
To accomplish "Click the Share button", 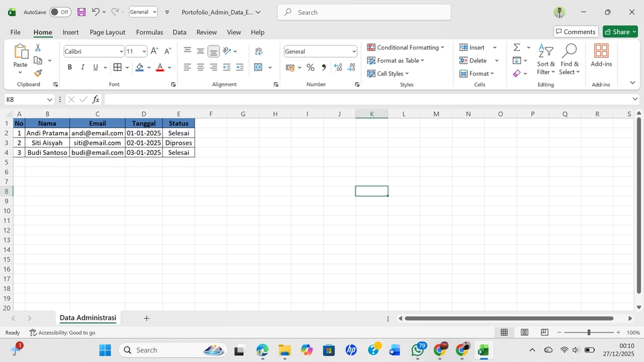I will [x=620, y=32].
